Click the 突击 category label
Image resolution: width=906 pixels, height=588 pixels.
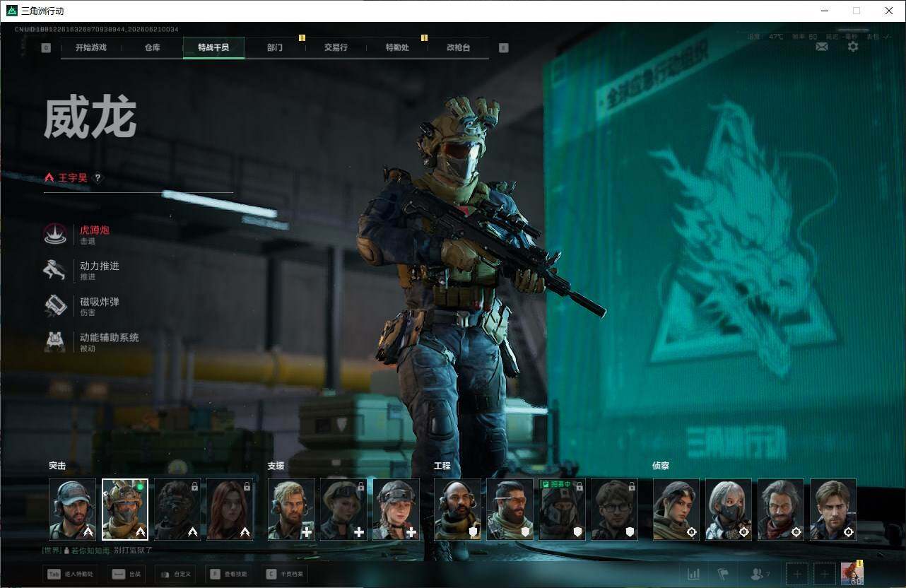[x=57, y=466]
